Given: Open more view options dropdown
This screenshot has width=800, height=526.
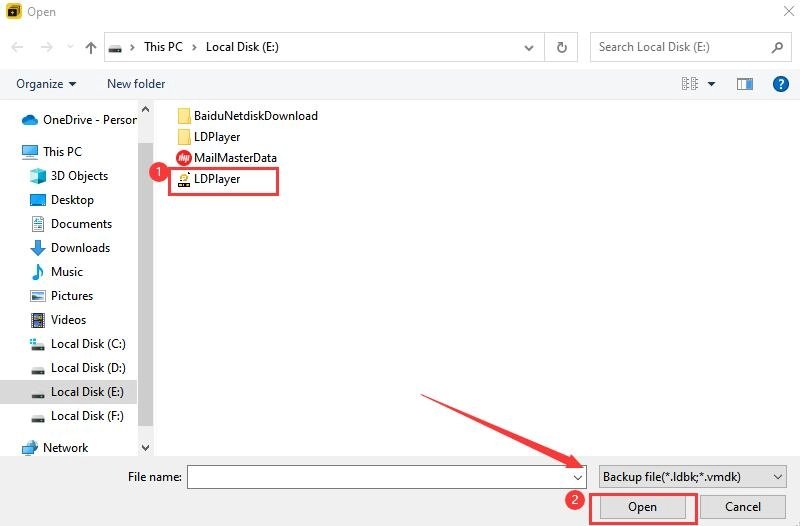Looking at the screenshot, I should (x=711, y=84).
